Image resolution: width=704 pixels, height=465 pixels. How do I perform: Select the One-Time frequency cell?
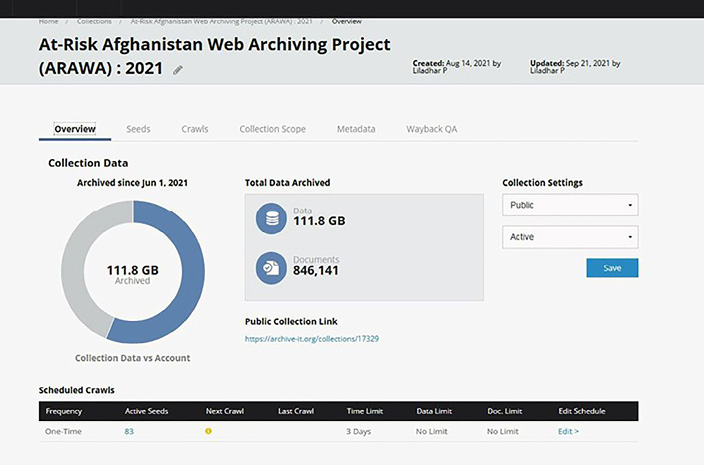pos(63,431)
